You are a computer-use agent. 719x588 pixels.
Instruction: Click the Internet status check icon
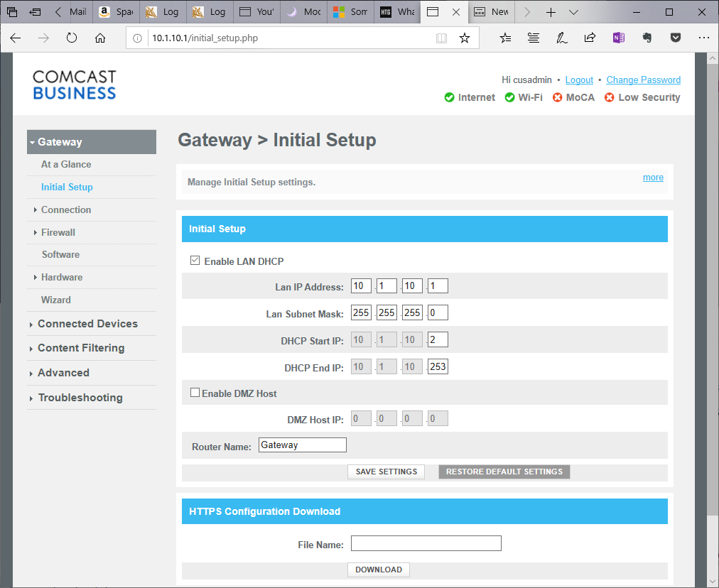point(449,97)
